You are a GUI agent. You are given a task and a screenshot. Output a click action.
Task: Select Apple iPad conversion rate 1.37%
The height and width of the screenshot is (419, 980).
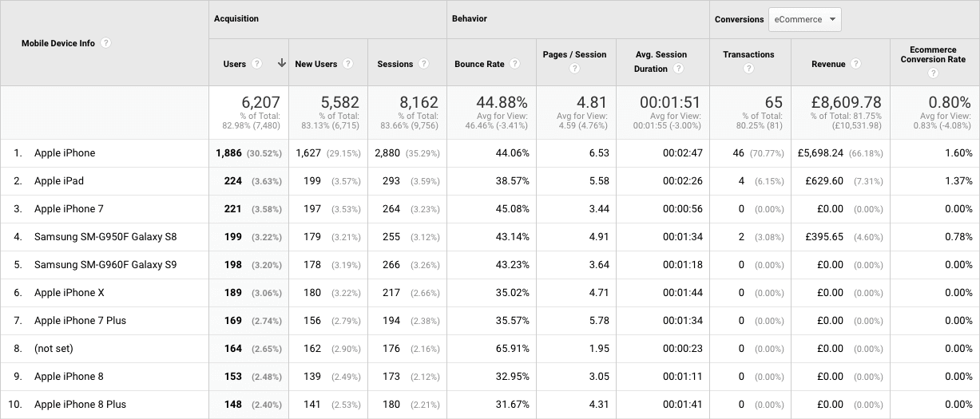point(958,181)
